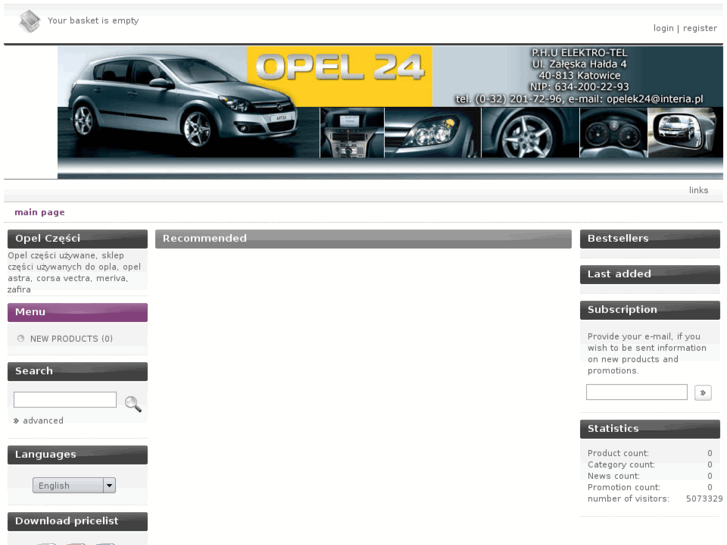Screen dimensions: 727x545
Task: Click the 'NIP: 634-200-22-93' banner text
Action: pos(579,87)
